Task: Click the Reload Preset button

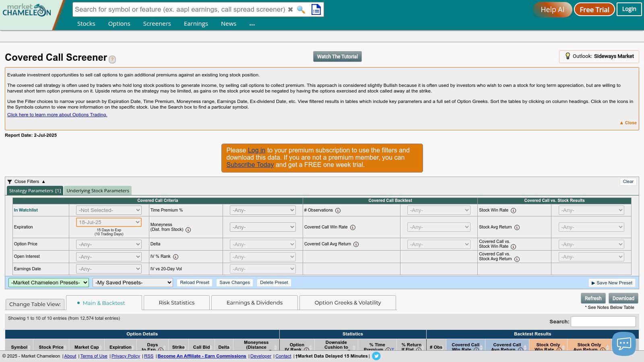Action: (195, 283)
